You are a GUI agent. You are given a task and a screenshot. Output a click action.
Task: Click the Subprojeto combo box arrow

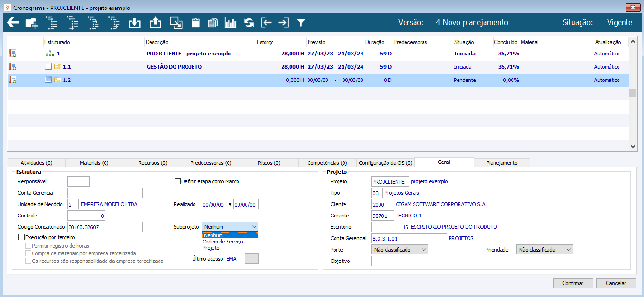tap(254, 227)
